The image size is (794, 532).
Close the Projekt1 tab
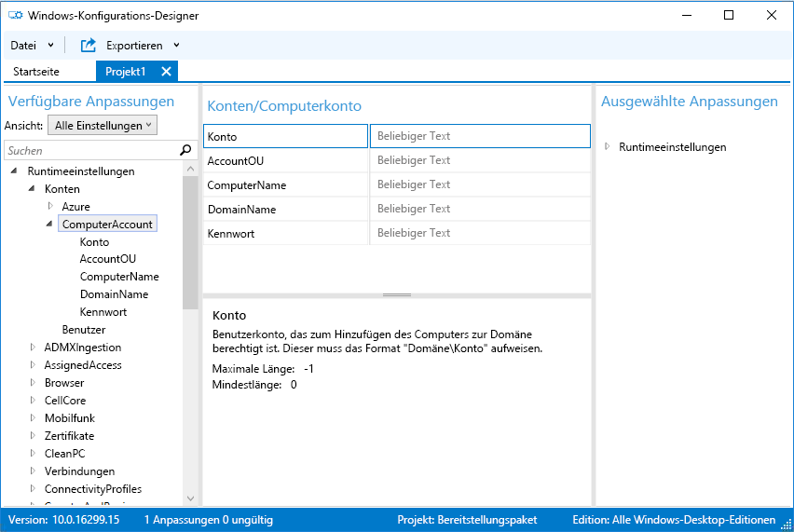(x=166, y=72)
